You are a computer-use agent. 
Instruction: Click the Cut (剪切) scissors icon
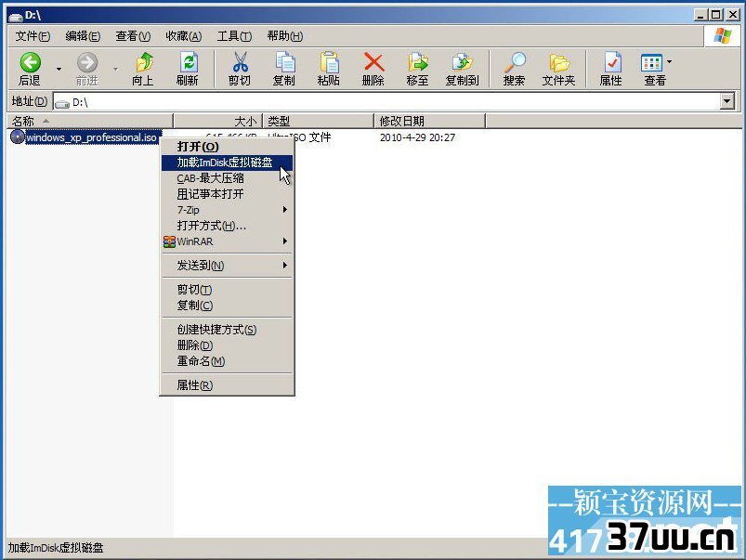tap(240, 62)
